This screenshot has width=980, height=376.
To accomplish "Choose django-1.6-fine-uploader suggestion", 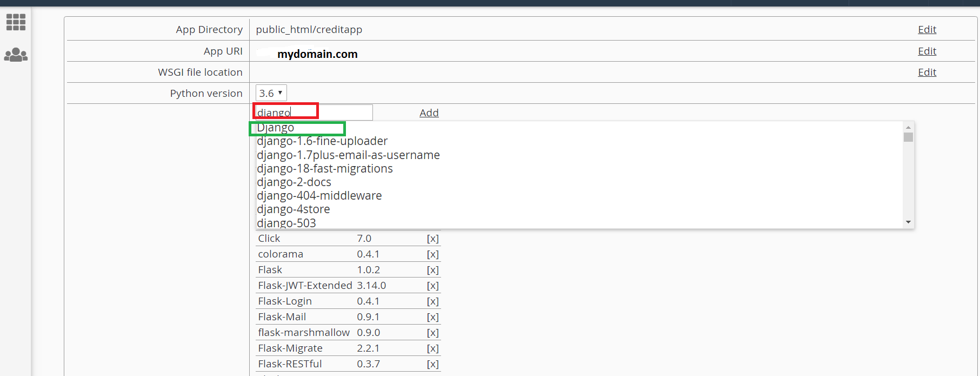I will pos(322,141).
